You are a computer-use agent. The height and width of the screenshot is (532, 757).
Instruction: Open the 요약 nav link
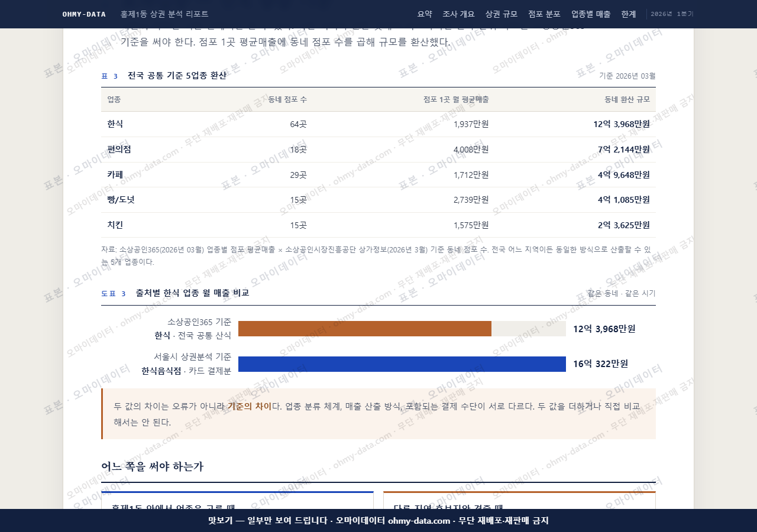pos(425,14)
